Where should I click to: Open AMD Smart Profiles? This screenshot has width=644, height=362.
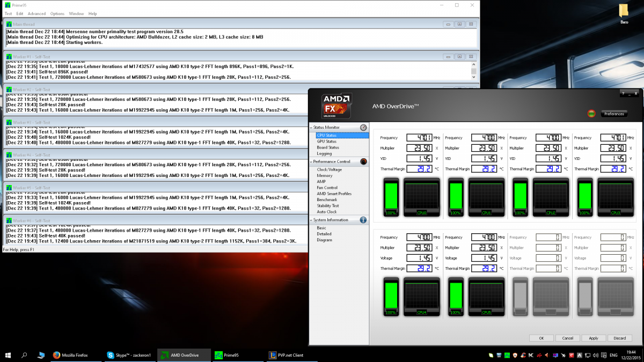pyautogui.click(x=334, y=194)
